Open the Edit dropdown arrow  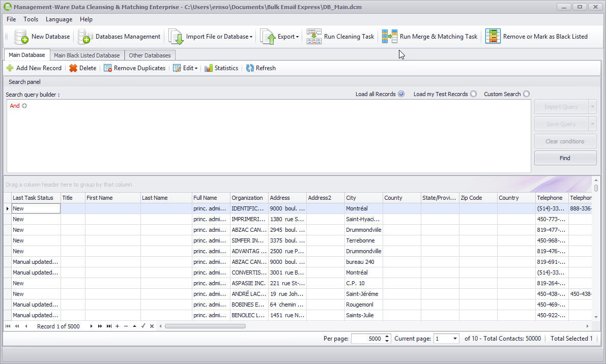click(x=196, y=68)
